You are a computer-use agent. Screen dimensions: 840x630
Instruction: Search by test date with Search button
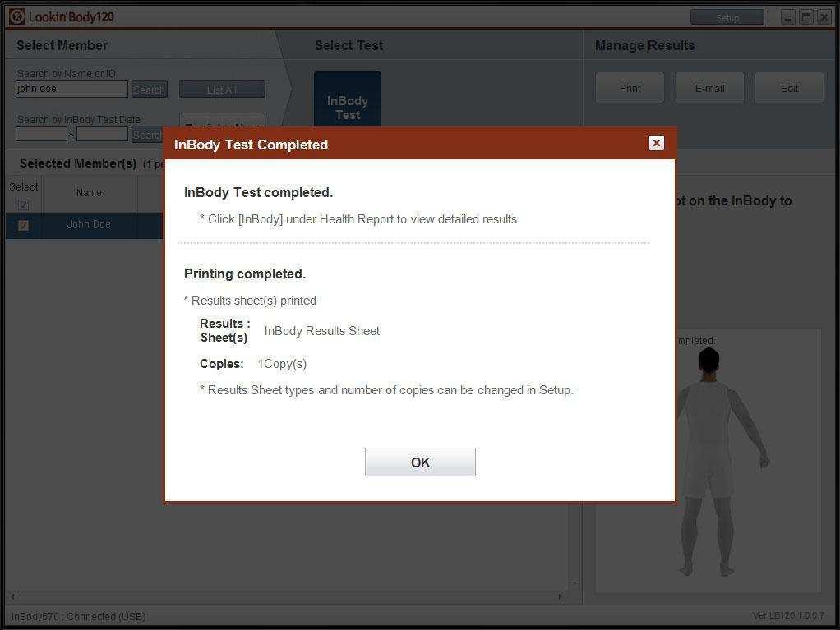[x=147, y=135]
